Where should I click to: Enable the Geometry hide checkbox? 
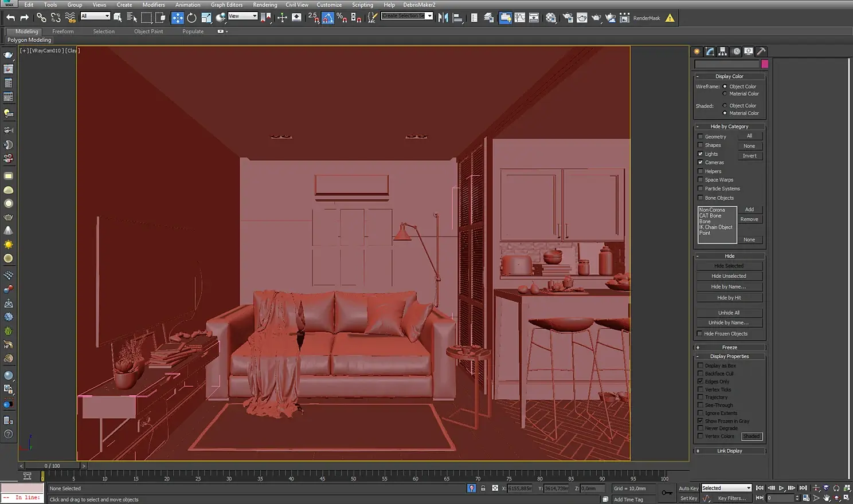click(700, 137)
